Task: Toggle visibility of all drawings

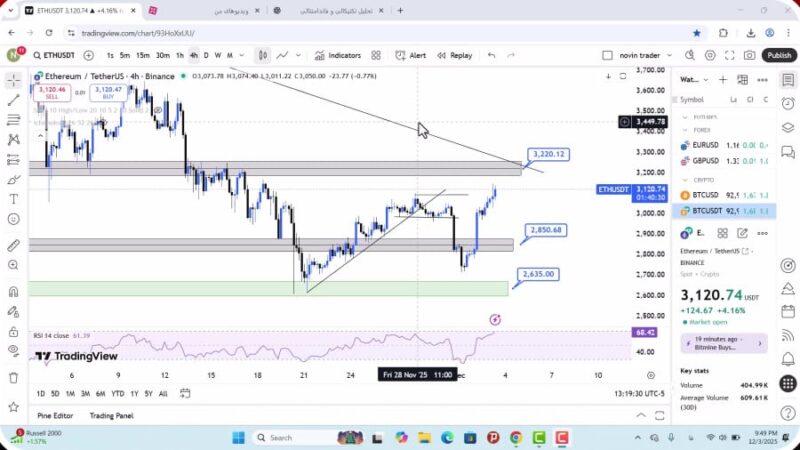Action: (13, 349)
